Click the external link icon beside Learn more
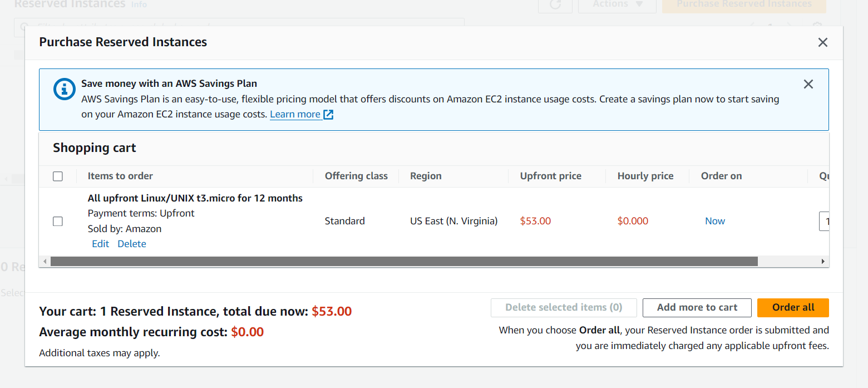 [x=328, y=115]
